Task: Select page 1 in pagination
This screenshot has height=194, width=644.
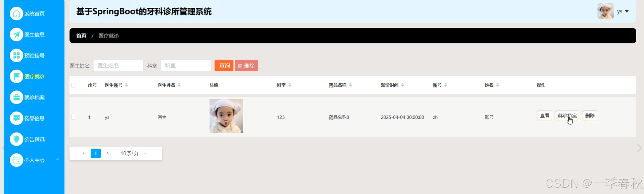Action: 96,153
